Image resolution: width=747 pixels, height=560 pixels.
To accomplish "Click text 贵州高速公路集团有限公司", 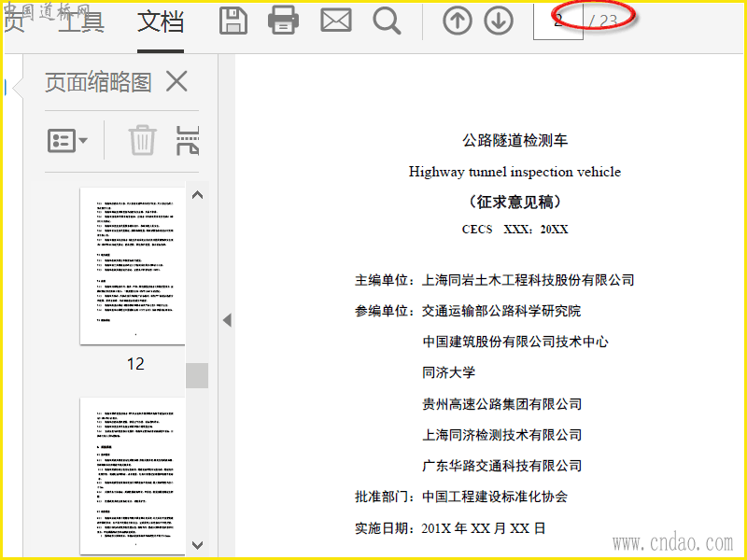I will tap(501, 404).
